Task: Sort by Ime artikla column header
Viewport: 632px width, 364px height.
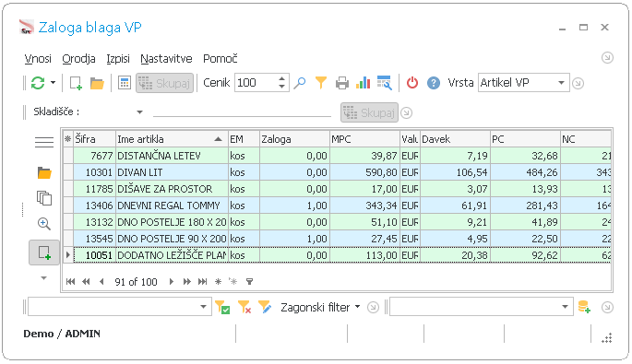Action: (172, 139)
